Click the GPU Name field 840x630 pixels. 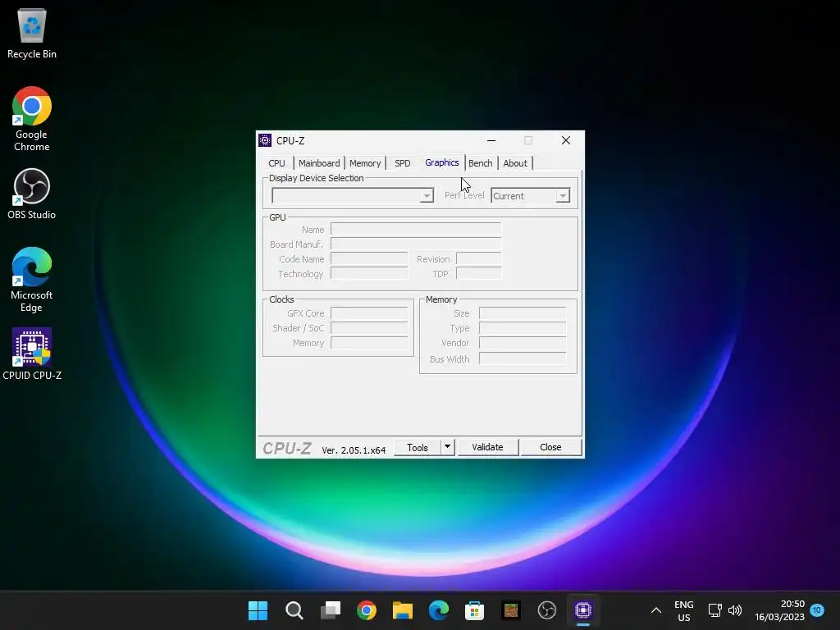tap(416, 230)
